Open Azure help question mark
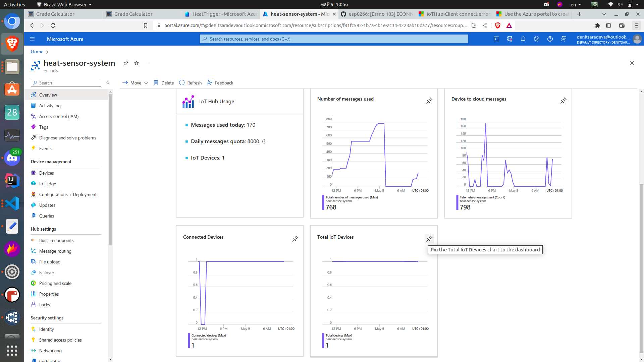 550,39
